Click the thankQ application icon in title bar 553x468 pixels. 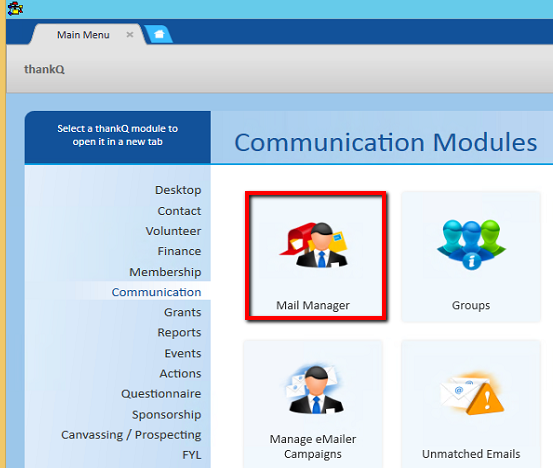(x=15, y=8)
